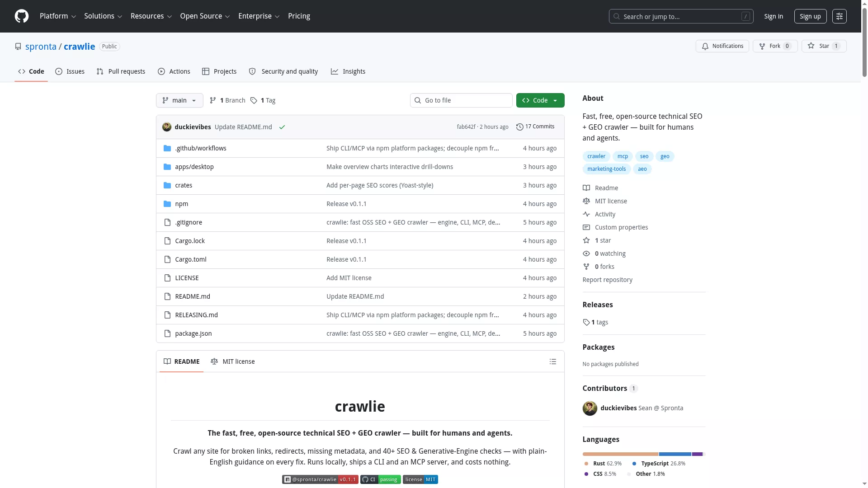Screen dimensions: 868x488
Task: Click the star icon in Star button
Action: tap(811, 46)
